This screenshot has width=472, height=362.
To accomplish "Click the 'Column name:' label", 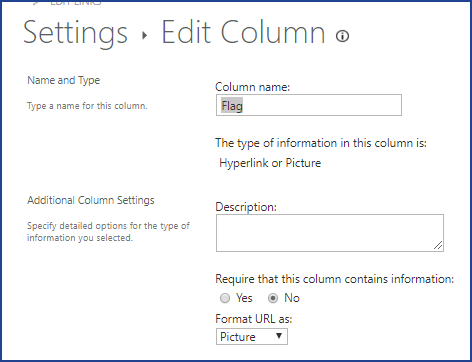I will tap(252, 87).
